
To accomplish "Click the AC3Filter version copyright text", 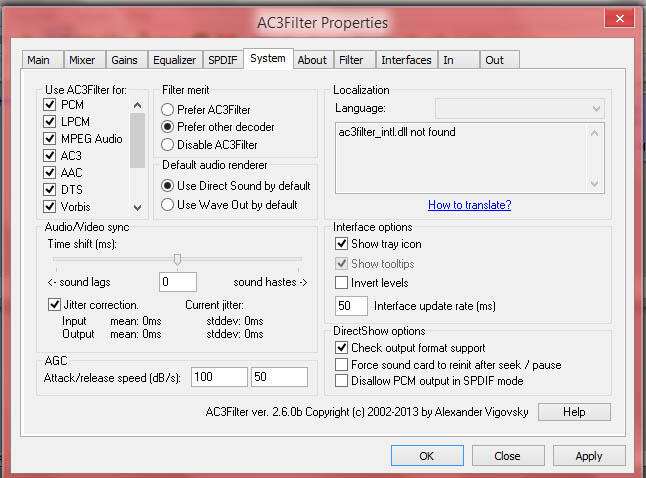I will coord(367,412).
